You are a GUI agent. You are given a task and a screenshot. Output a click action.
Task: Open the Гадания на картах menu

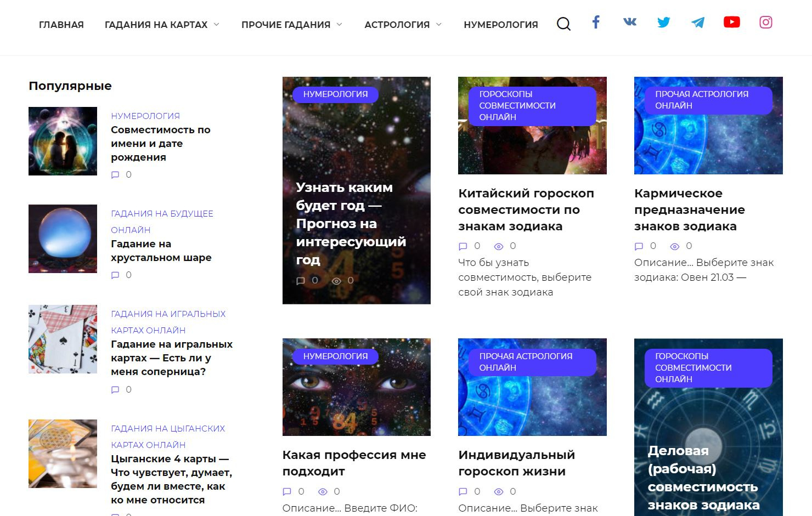click(x=156, y=25)
